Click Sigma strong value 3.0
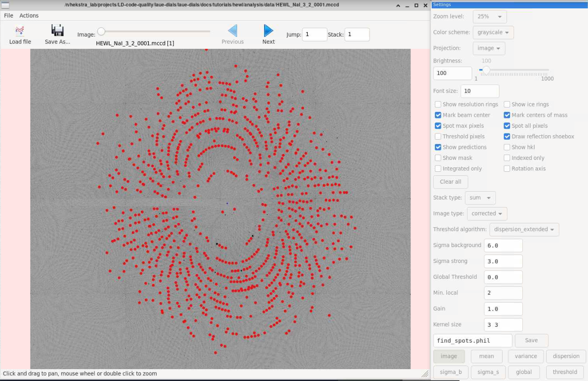The width and height of the screenshot is (588, 381). (503, 261)
